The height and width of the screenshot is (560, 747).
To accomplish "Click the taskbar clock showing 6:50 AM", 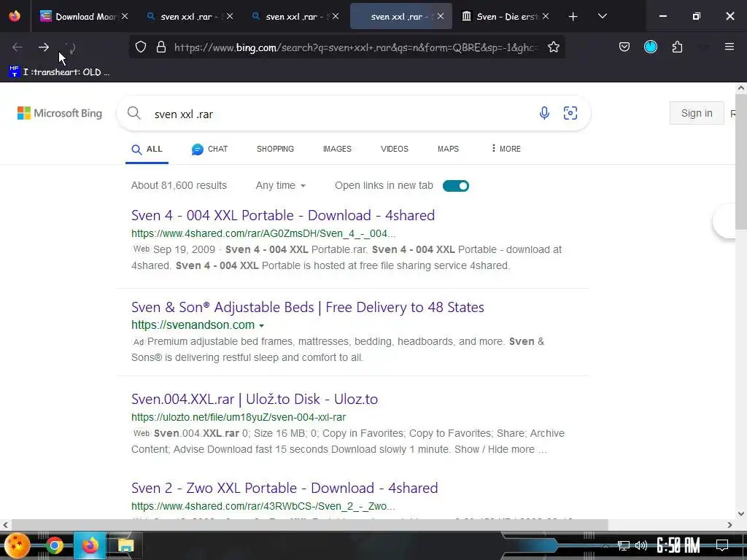I will [x=678, y=545].
